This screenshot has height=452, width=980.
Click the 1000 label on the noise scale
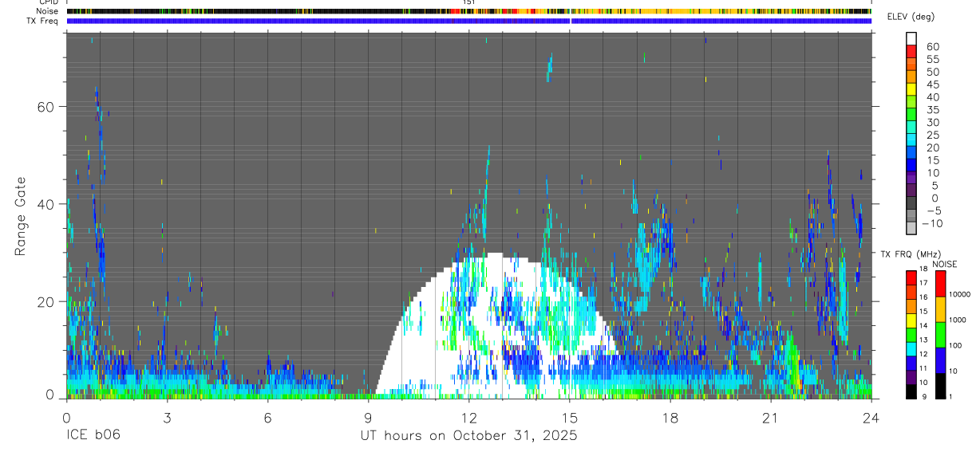click(x=958, y=320)
